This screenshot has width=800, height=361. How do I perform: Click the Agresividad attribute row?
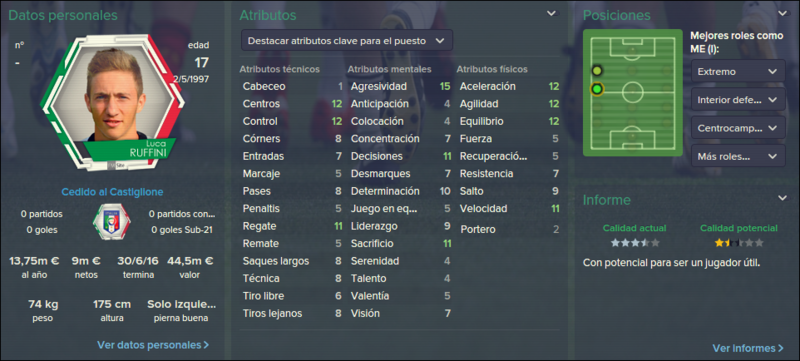click(x=401, y=86)
